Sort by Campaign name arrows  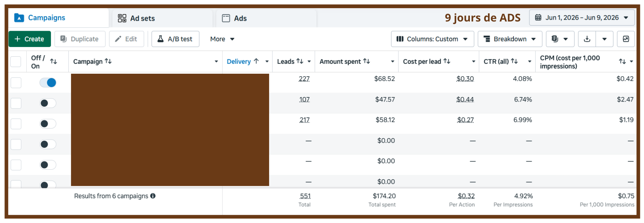click(108, 61)
